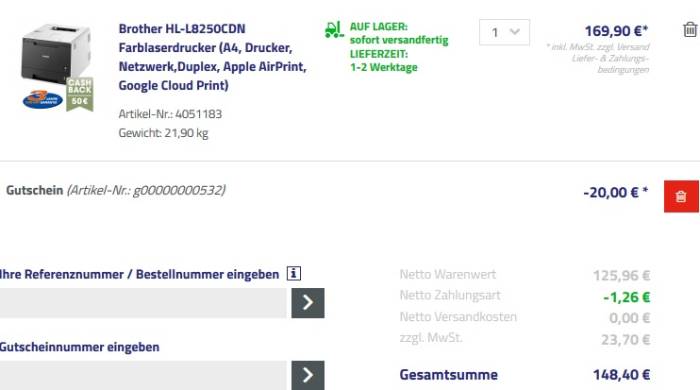Image resolution: width=700 pixels, height=390 pixels.
Task: Click the Cash Back 50 € badge
Action: [x=80, y=93]
